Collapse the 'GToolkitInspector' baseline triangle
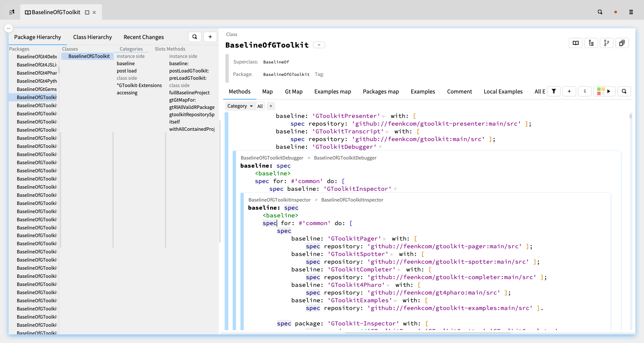 coord(395,189)
